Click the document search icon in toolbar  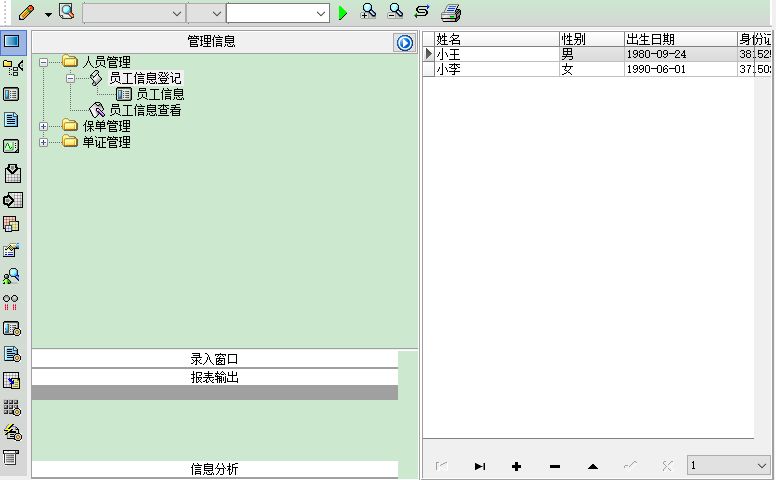click(66, 11)
